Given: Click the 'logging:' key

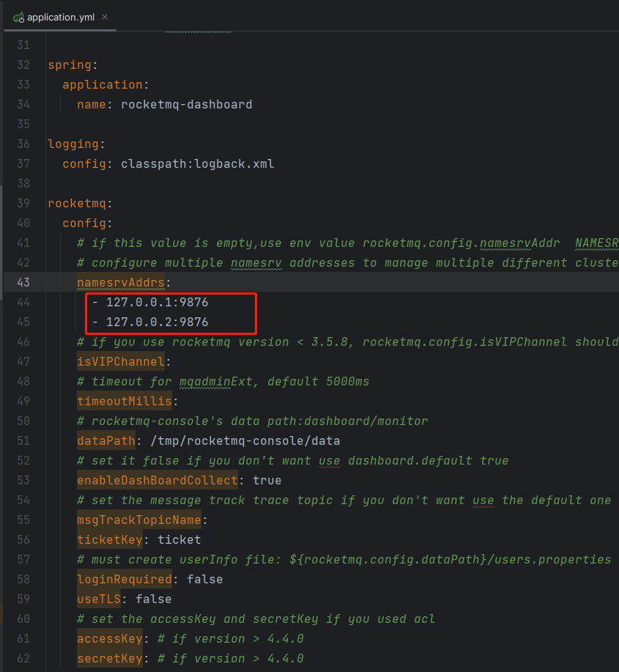Looking at the screenshot, I should coord(76,144).
